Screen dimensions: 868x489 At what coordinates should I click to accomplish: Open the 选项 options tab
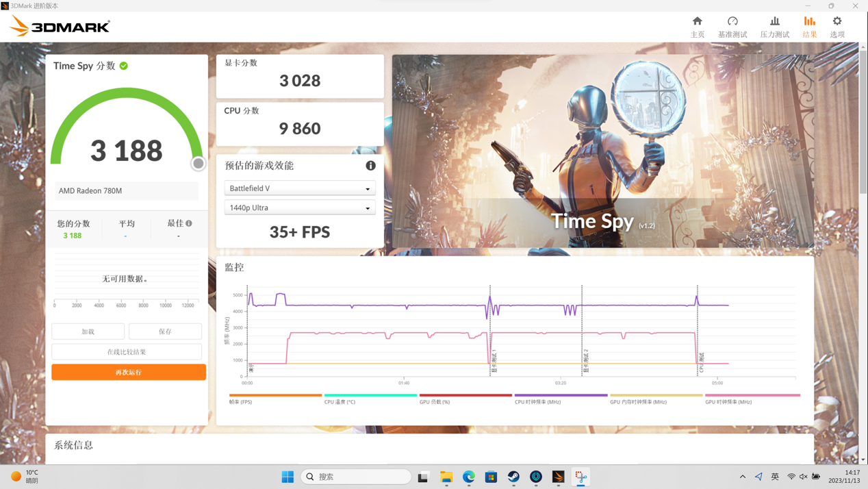tap(837, 27)
